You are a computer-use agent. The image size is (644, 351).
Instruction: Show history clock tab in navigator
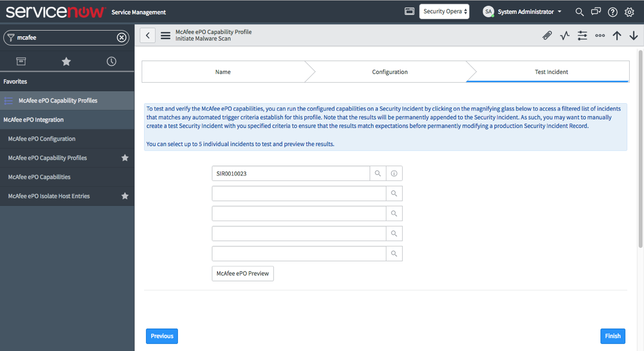pyautogui.click(x=111, y=61)
